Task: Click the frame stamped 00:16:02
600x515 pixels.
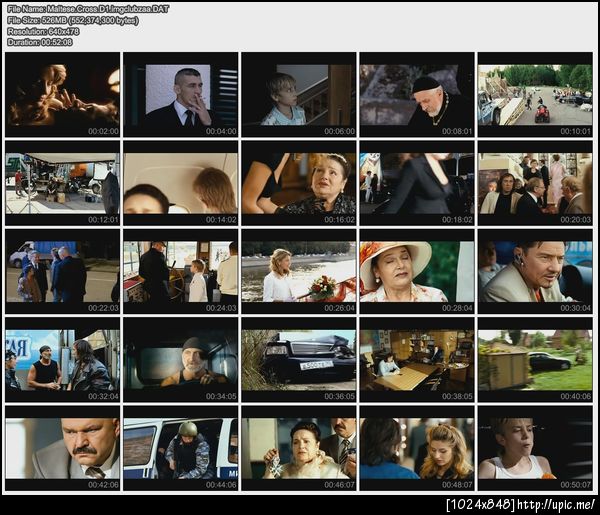Action: coord(299,183)
